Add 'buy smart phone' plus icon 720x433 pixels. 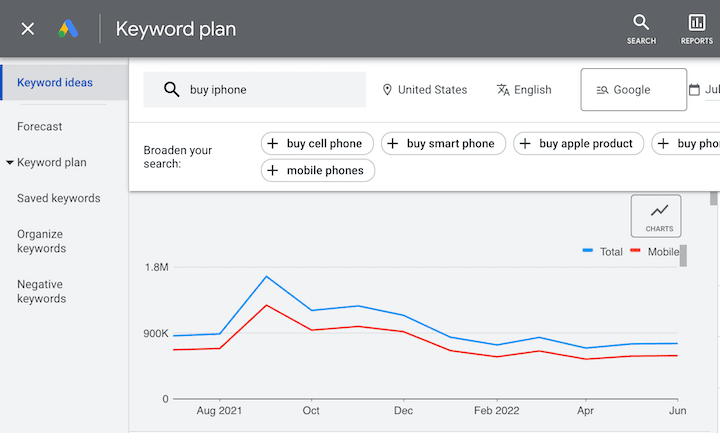click(x=393, y=143)
